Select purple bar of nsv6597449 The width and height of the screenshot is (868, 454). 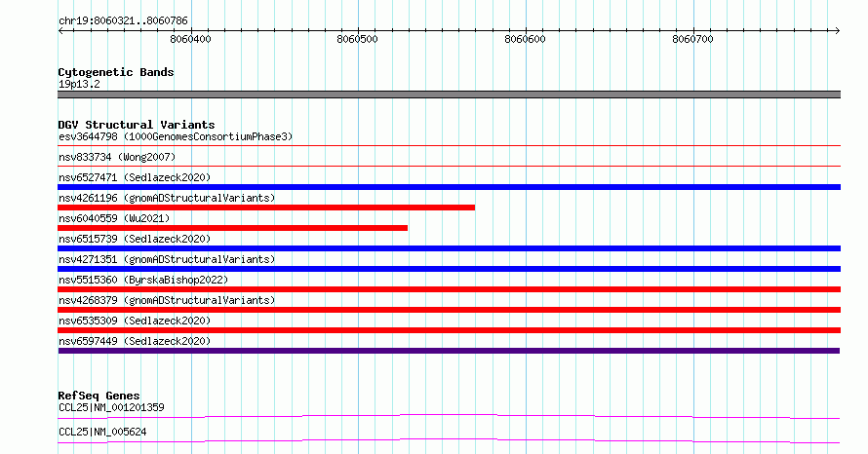(449, 351)
